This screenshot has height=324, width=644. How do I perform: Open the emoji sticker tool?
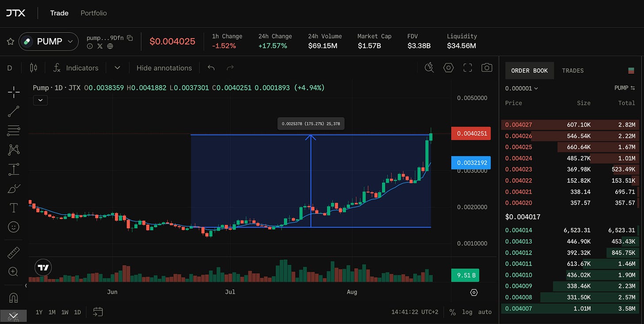click(14, 227)
